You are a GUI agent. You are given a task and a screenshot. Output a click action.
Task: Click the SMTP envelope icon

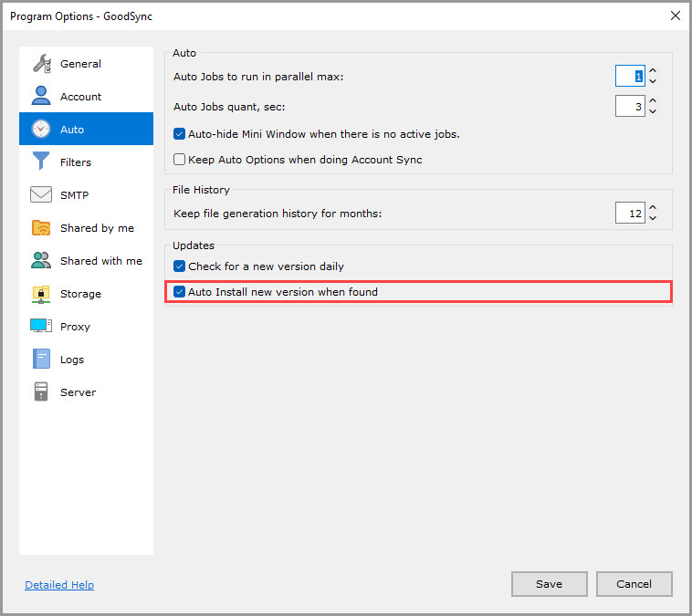tap(41, 194)
